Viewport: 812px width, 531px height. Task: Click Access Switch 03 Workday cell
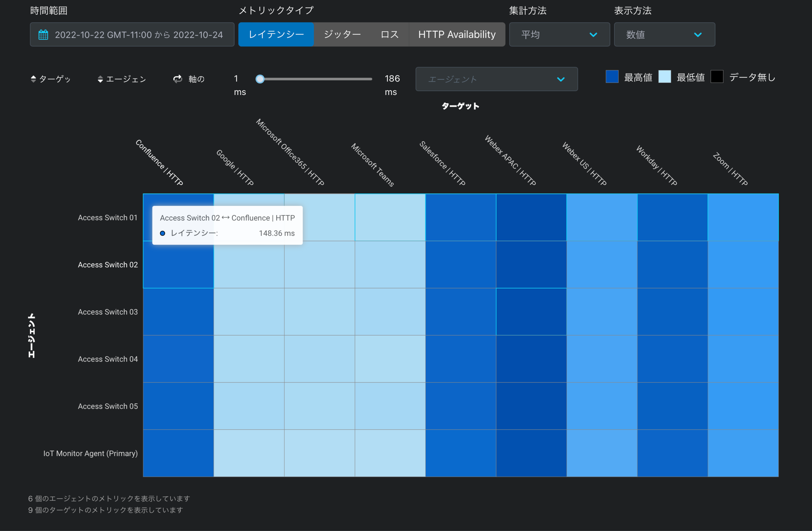pos(672,311)
